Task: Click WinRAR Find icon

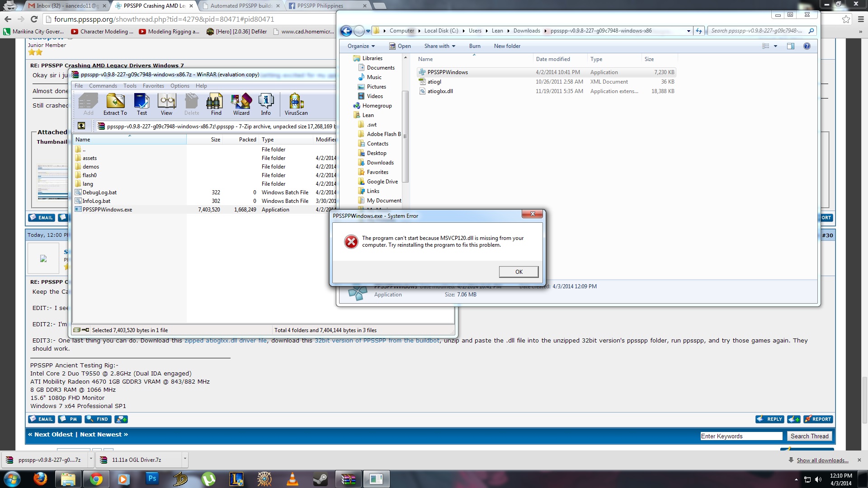Action: click(216, 104)
